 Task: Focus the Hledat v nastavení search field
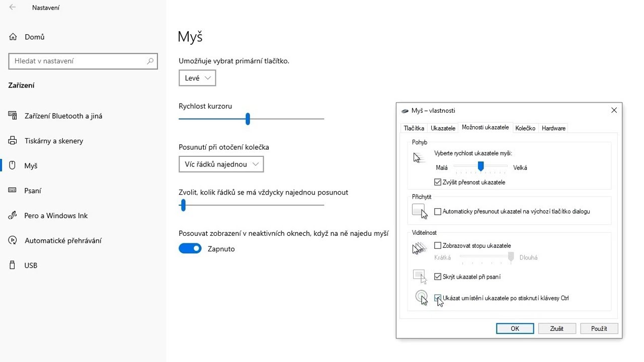coord(83,61)
